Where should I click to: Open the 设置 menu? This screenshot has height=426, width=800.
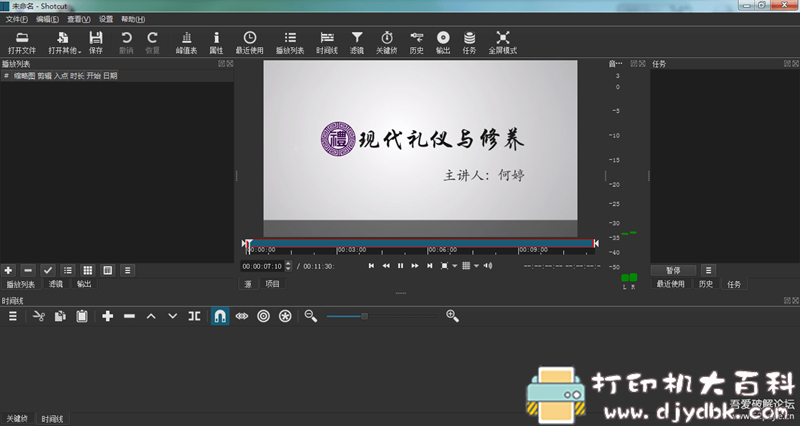coord(106,19)
